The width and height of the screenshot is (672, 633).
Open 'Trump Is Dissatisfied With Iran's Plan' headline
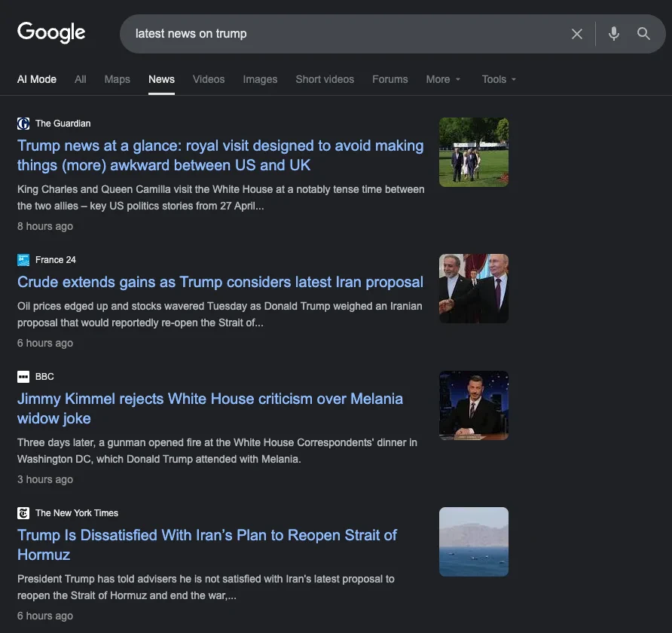[207, 545]
